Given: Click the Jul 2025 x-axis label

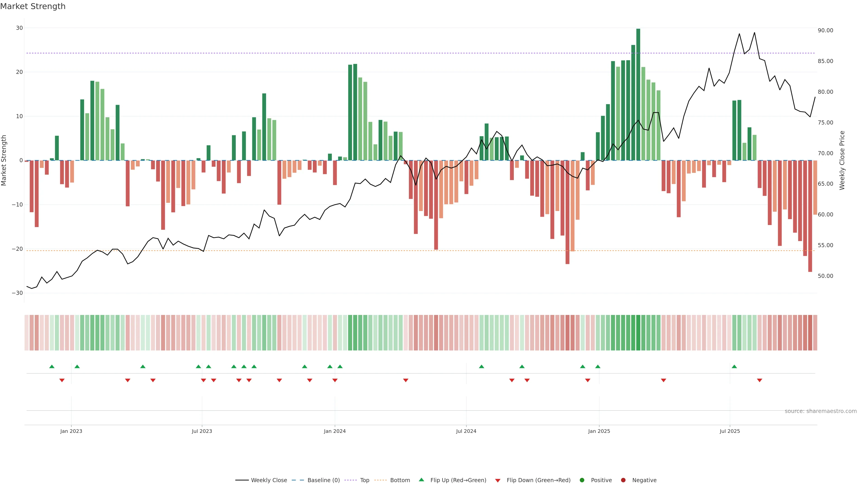Looking at the screenshot, I should [729, 431].
